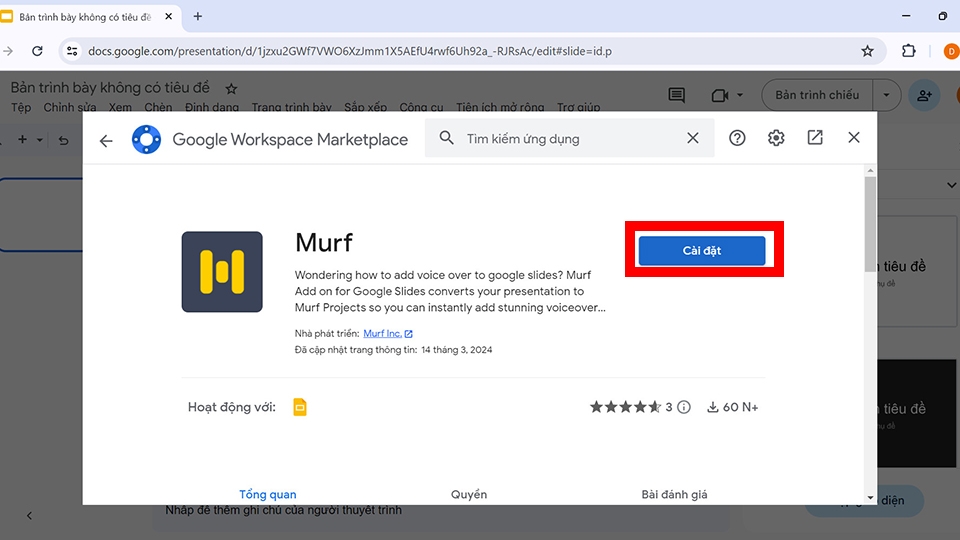The image size is (960, 540).
Task: Switch to the Bài đánh giá tab
Action: pos(674,494)
